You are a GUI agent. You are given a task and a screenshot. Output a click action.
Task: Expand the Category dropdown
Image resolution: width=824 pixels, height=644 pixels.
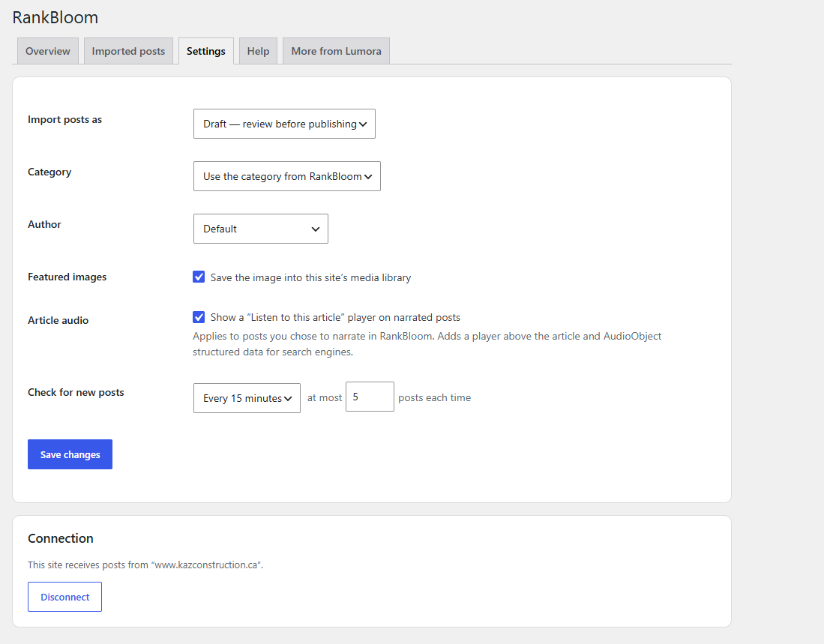(287, 176)
